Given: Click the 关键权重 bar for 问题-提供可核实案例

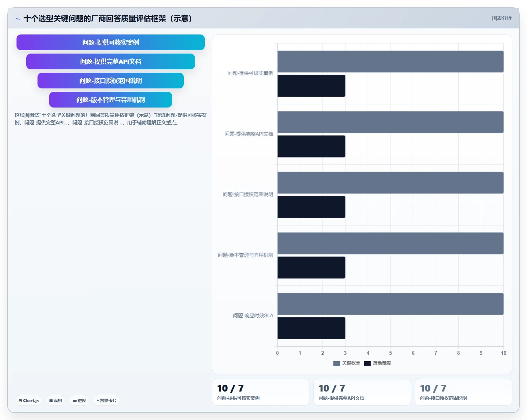Looking at the screenshot, I should [x=390, y=61].
